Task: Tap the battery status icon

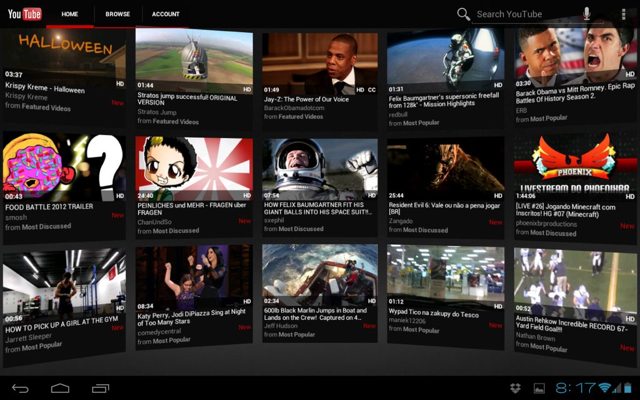Action: click(627, 388)
